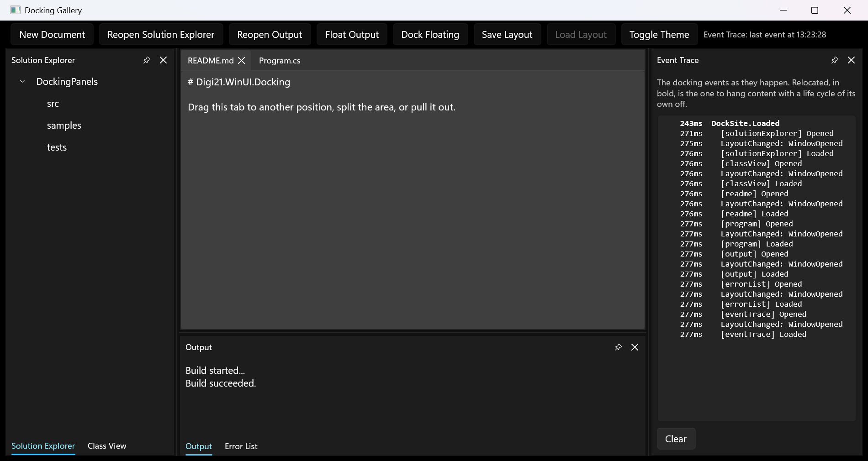The image size is (868, 461).
Task: Collapse the DockingPanels tree node
Action: point(22,82)
